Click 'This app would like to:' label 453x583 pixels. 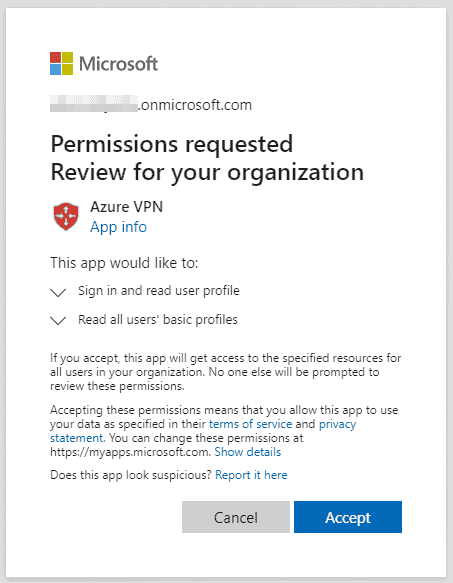click(x=124, y=262)
